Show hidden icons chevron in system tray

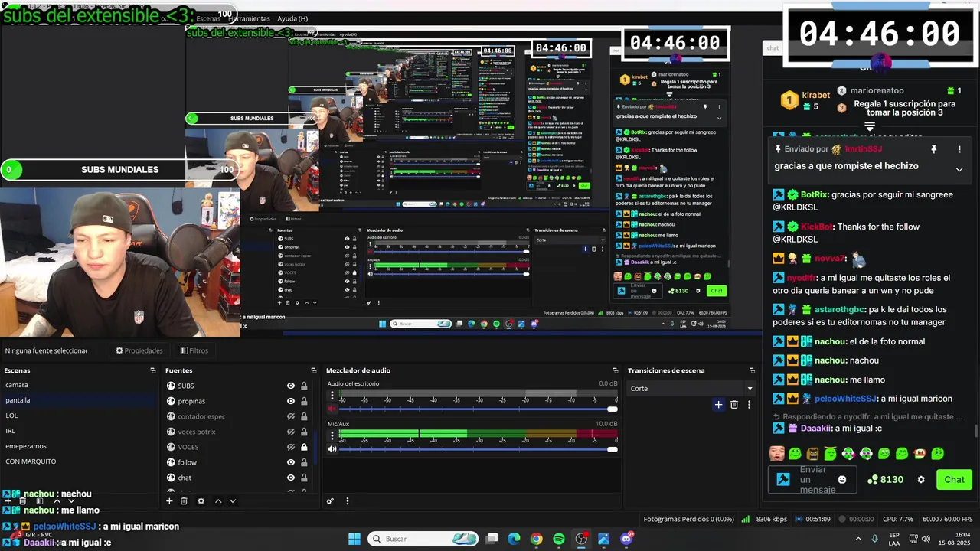click(857, 539)
